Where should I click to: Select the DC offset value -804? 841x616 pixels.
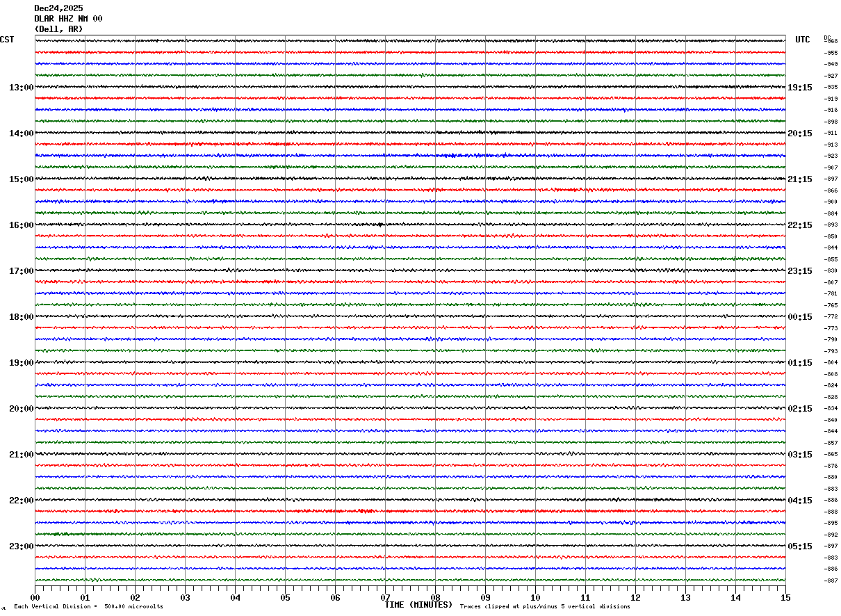(x=831, y=363)
